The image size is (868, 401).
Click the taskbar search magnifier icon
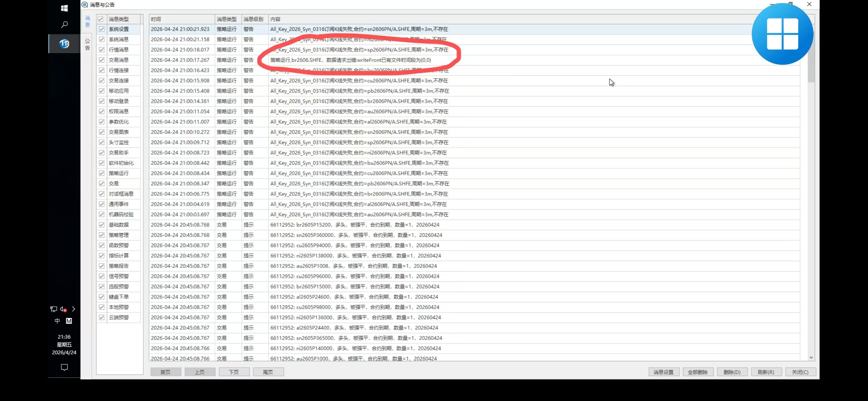(x=64, y=25)
